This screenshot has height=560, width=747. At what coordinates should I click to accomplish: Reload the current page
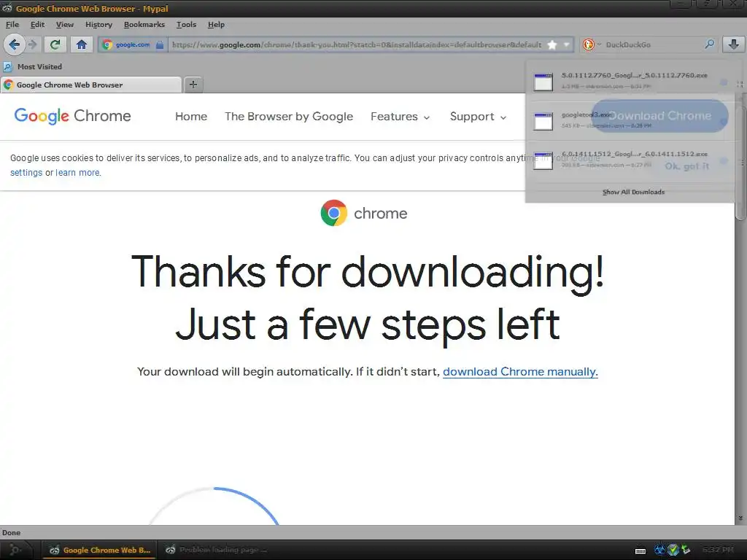point(55,44)
